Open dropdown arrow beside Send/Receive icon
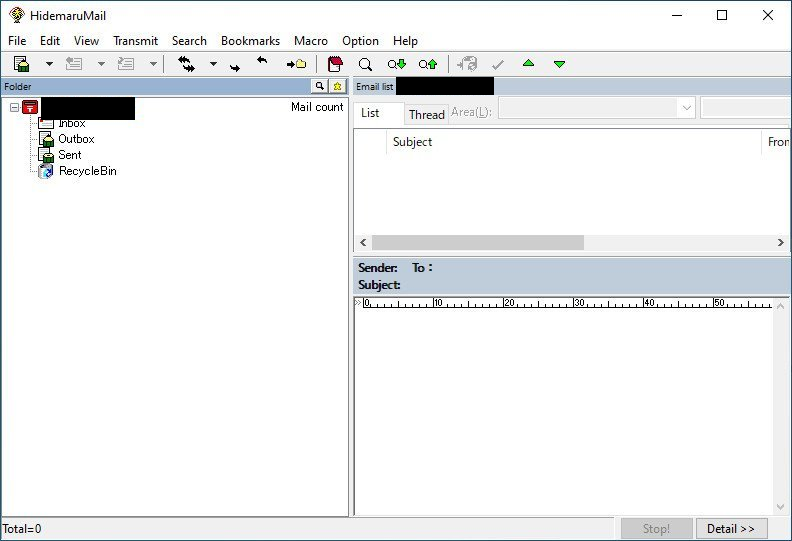 tap(213, 64)
